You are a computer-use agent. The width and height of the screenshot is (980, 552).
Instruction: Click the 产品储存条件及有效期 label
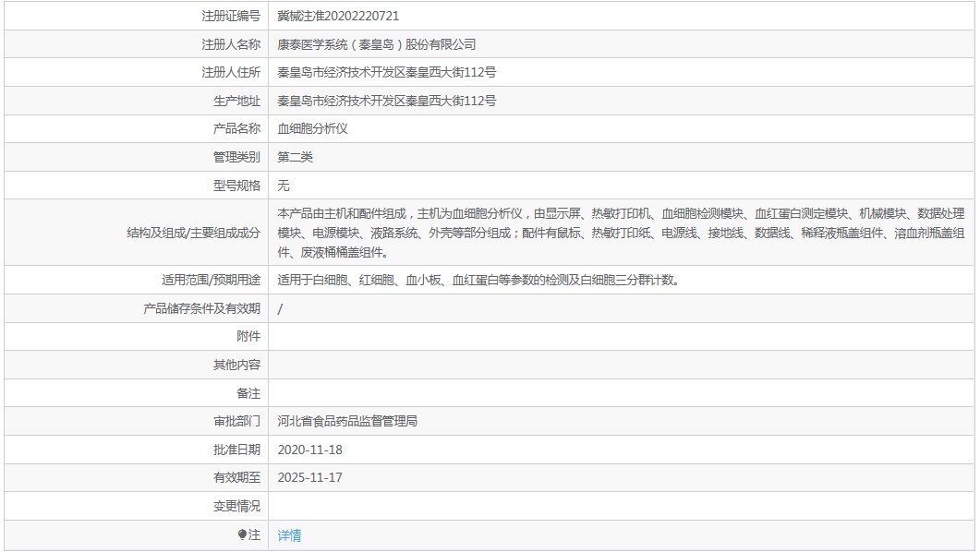202,308
